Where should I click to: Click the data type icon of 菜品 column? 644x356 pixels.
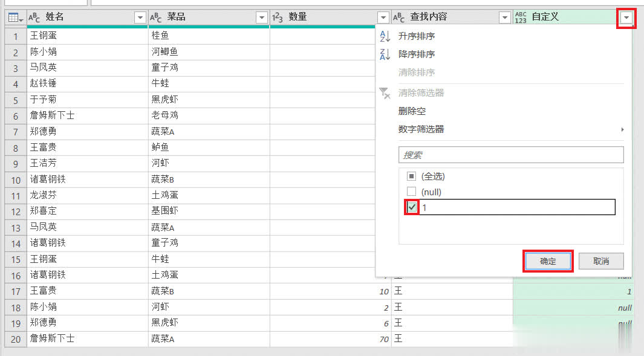[x=155, y=18]
